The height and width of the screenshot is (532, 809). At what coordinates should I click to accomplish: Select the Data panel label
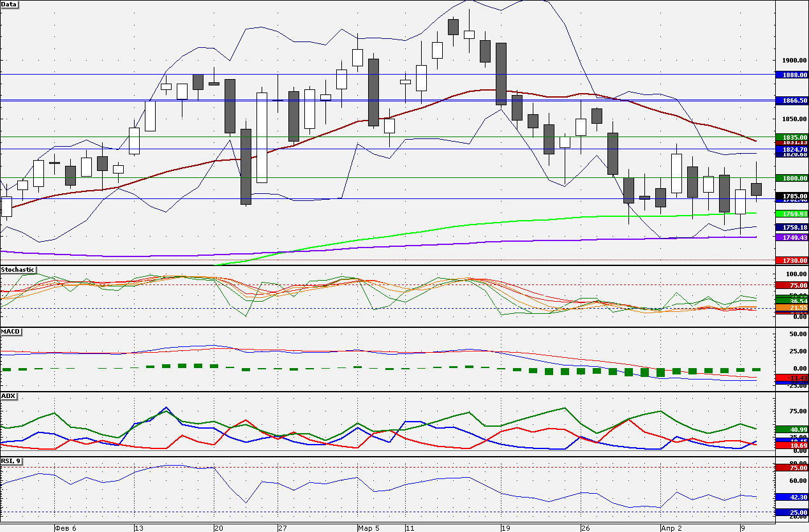coord(10,4)
